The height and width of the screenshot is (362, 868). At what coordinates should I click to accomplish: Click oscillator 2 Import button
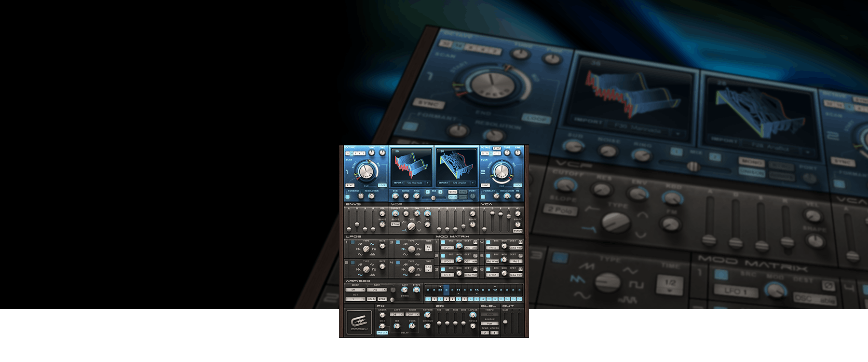[443, 183]
